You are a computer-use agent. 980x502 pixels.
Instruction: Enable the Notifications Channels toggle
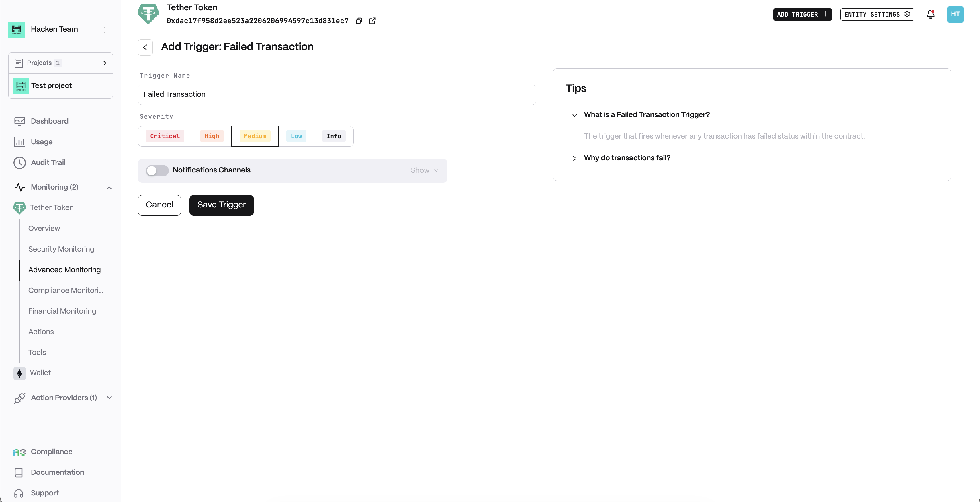[157, 170]
